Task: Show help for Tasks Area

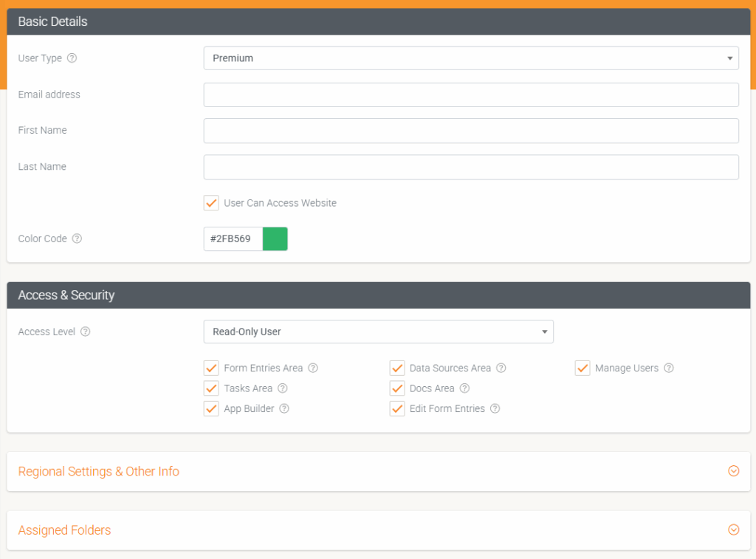Action: [283, 388]
